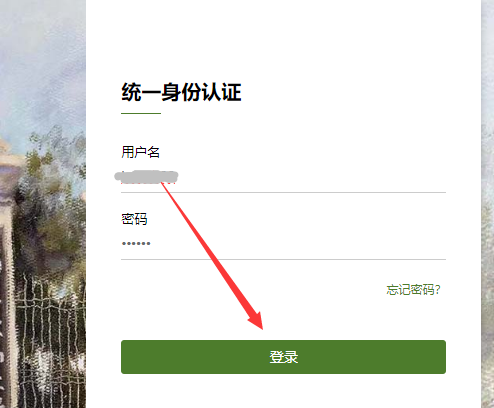Click the 统一身份认证 heading text
Viewport: 494px width, 408px height.
pos(181,92)
